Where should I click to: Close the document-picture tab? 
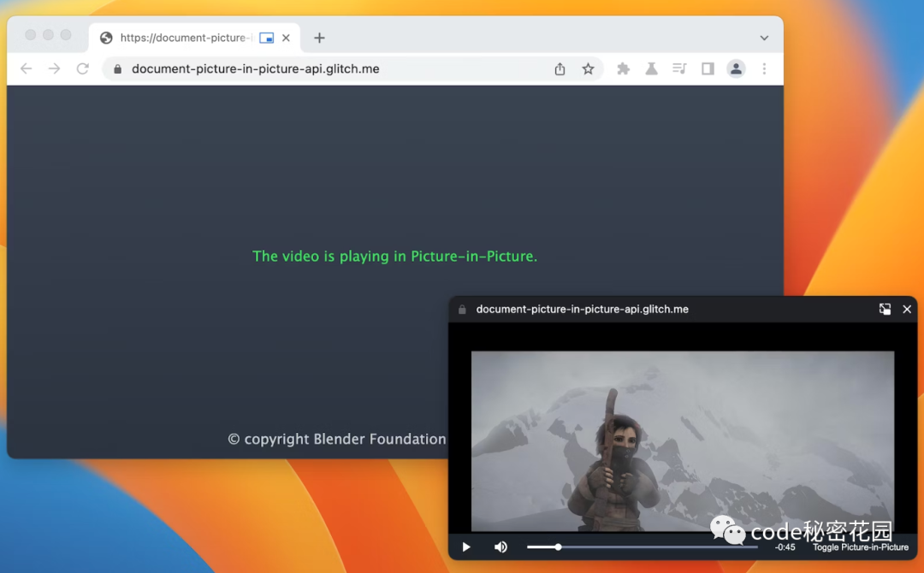(286, 38)
